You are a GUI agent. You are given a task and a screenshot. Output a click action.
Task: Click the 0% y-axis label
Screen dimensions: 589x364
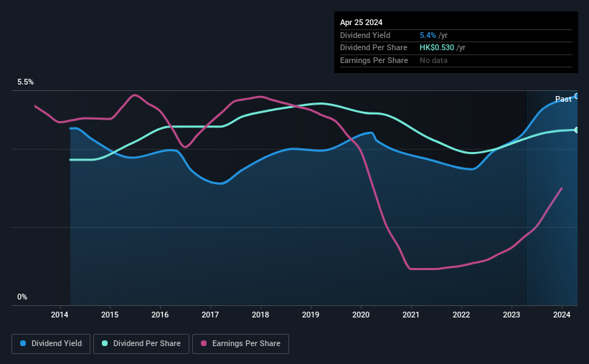pyautogui.click(x=22, y=297)
